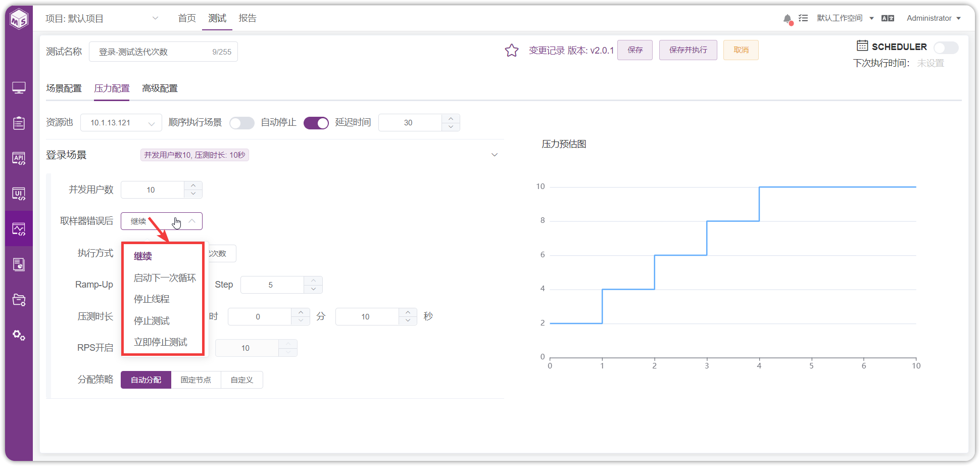Viewport: 980px width, 466px height.
Task: Open the API test sidebar icon
Action: pyautogui.click(x=19, y=158)
